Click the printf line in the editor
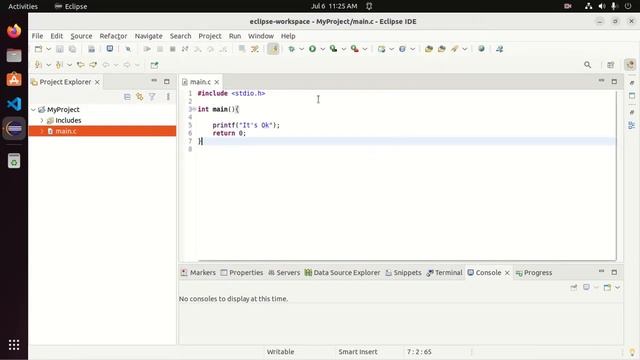640x360 pixels. (246, 125)
